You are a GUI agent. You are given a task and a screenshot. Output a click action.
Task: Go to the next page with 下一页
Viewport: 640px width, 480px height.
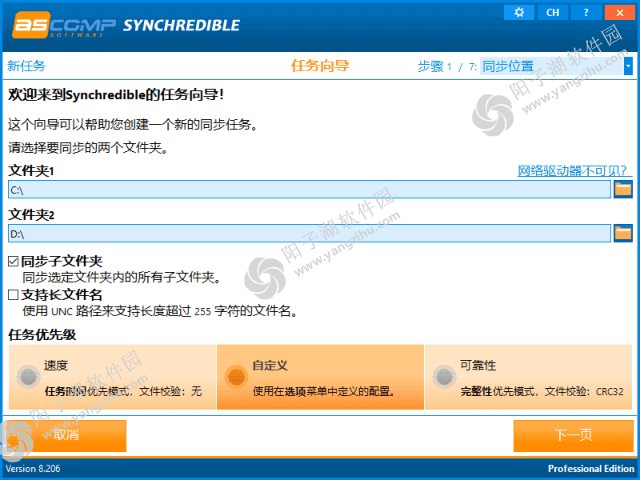573,436
